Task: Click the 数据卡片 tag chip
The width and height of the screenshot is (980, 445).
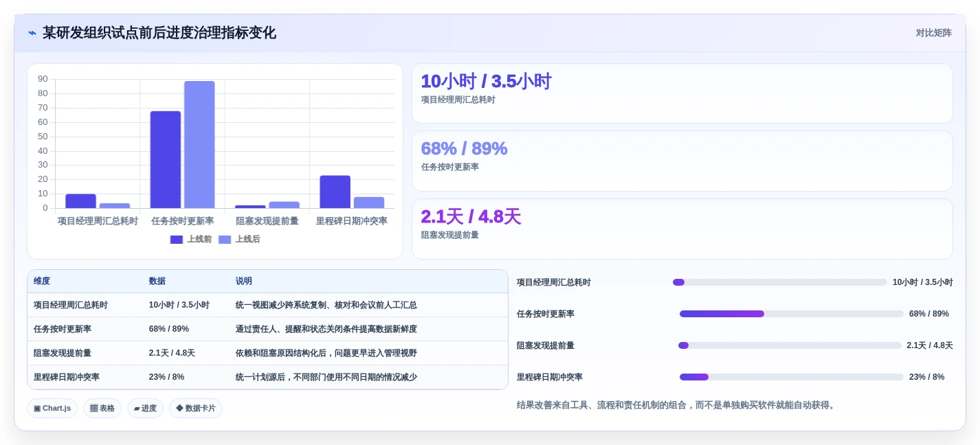Action: (196, 408)
